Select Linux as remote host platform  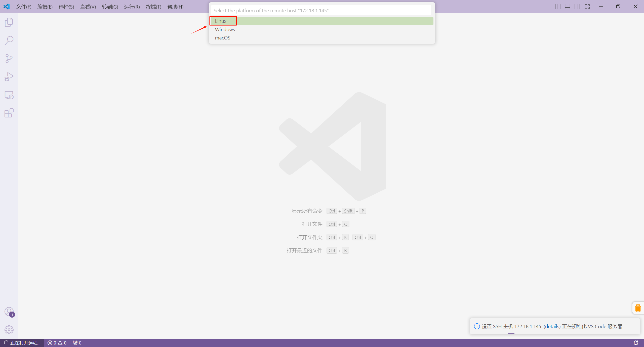[322, 21]
